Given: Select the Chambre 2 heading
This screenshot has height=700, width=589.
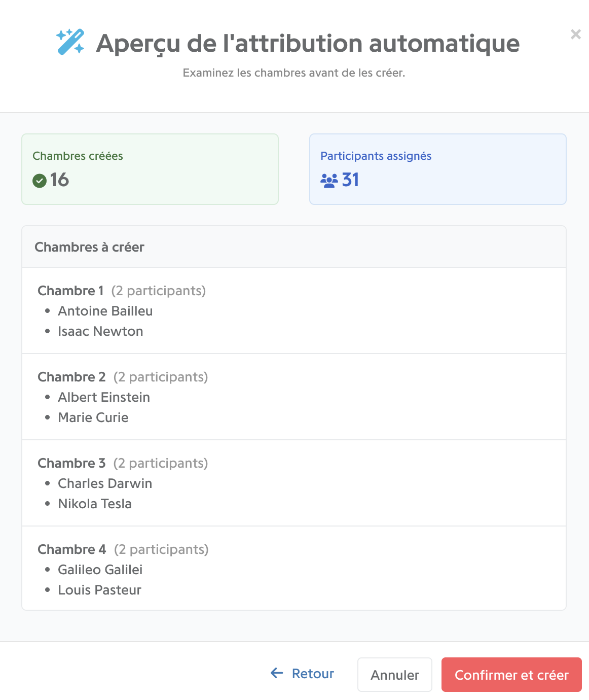Looking at the screenshot, I should pyautogui.click(x=72, y=377).
